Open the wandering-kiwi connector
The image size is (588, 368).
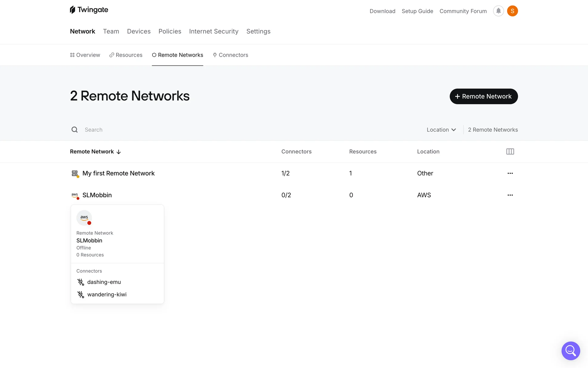107,294
